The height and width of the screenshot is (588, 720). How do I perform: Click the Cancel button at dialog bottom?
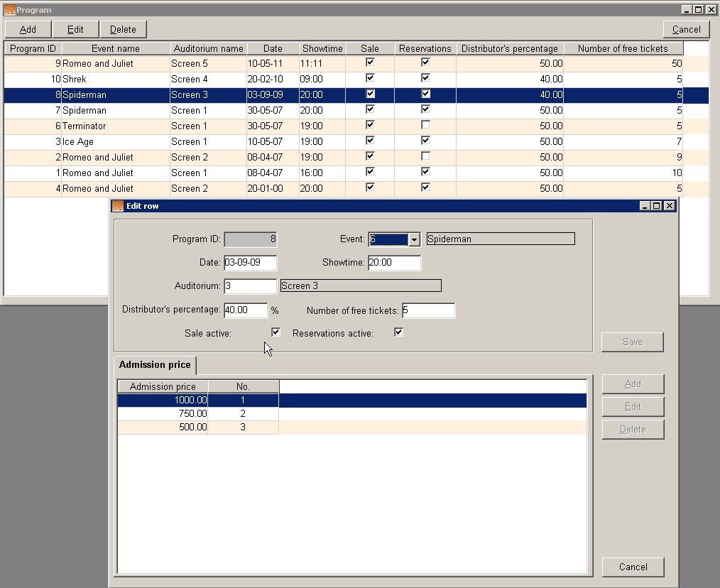(x=633, y=567)
